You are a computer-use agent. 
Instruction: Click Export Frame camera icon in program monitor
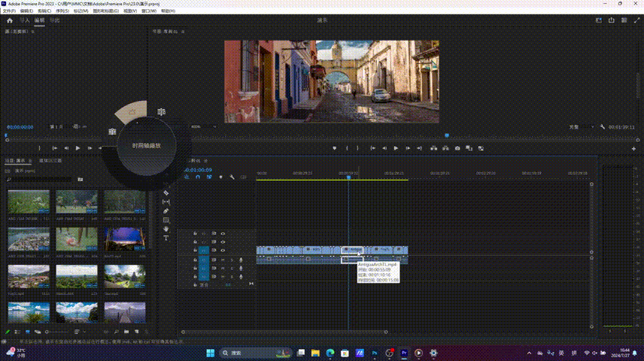457,148
